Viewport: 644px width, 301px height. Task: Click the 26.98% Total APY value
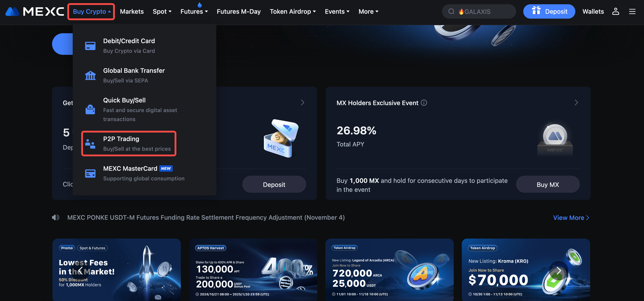(356, 131)
